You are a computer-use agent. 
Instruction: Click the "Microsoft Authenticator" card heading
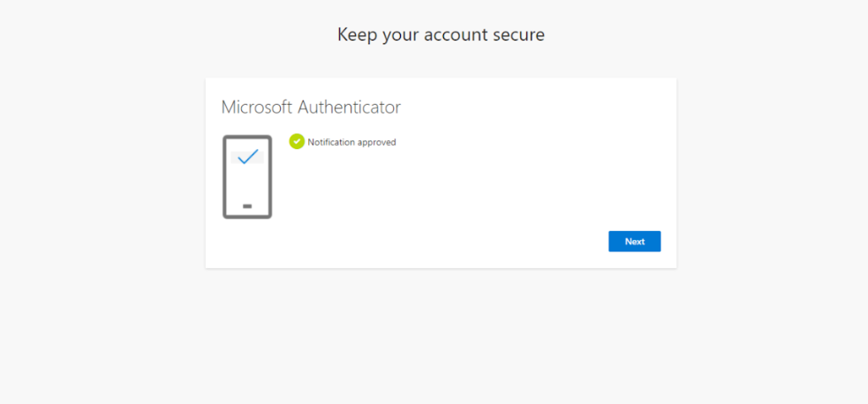311,108
